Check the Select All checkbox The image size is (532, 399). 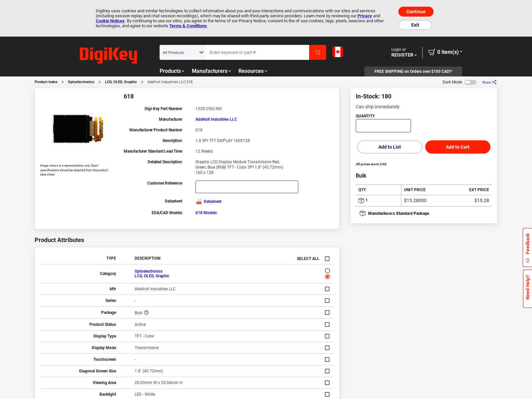327,259
